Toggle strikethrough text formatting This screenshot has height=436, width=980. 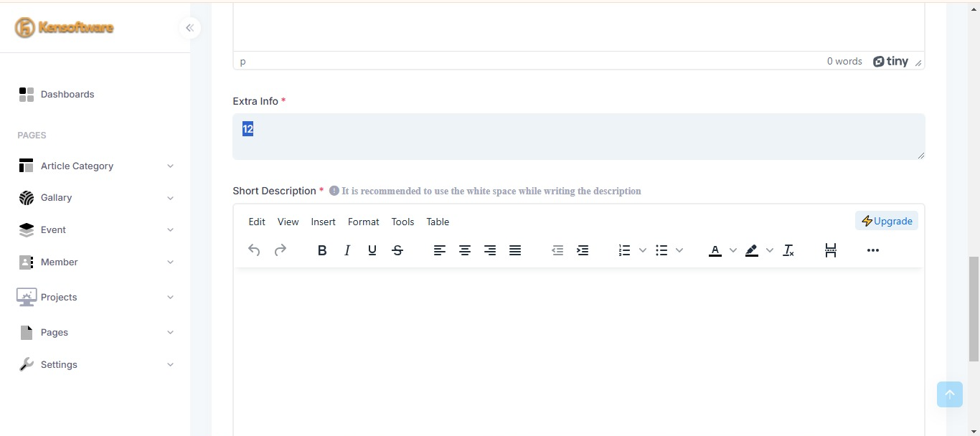(x=397, y=250)
